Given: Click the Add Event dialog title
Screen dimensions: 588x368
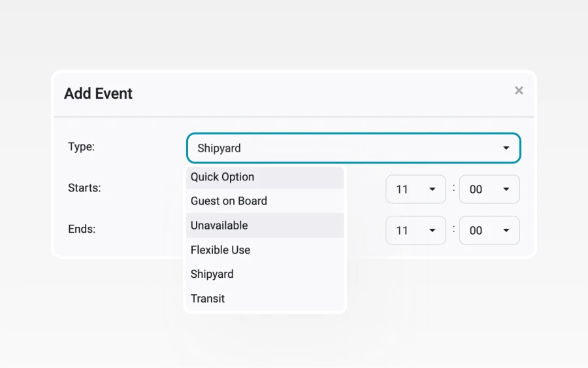Looking at the screenshot, I should pos(98,93).
